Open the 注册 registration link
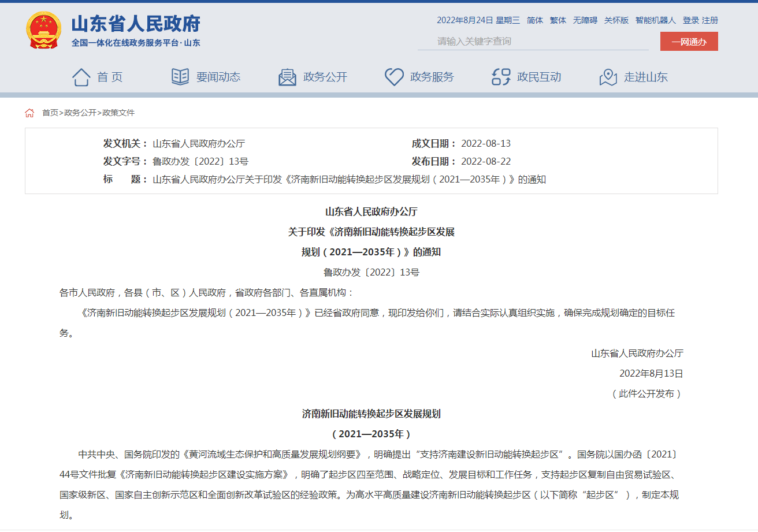 tap(709, 20)
